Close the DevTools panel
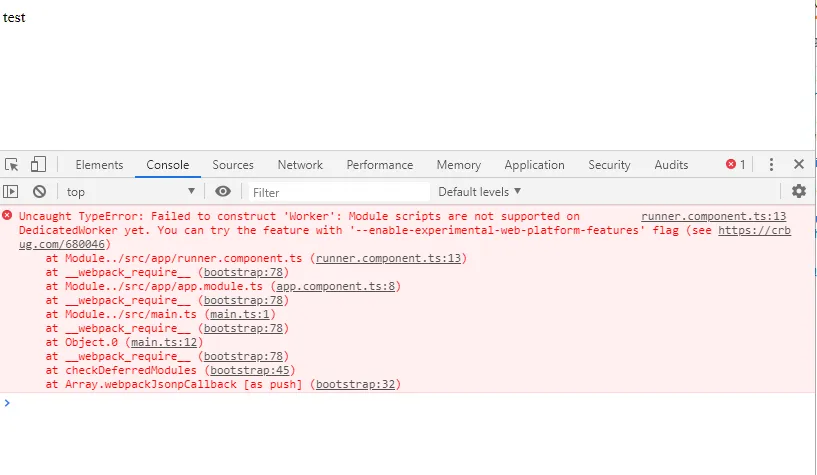817x475 pixels. pos(799,165)
